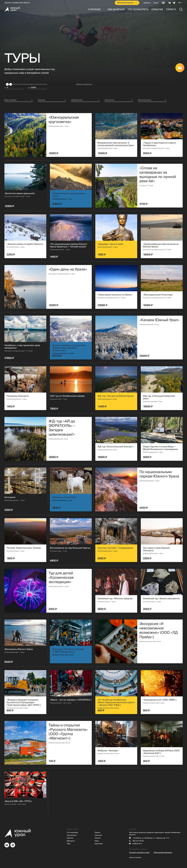Open «Южноуральская Атлантида» tour card
This screenshot has height=868, width=187.
coord(162,287)
